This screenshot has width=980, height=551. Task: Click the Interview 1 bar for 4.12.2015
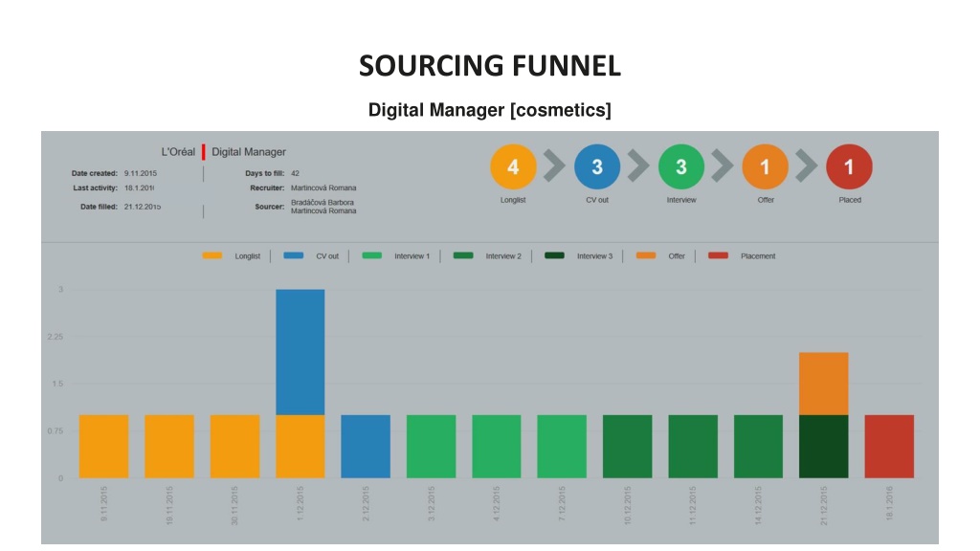point(497,447)
